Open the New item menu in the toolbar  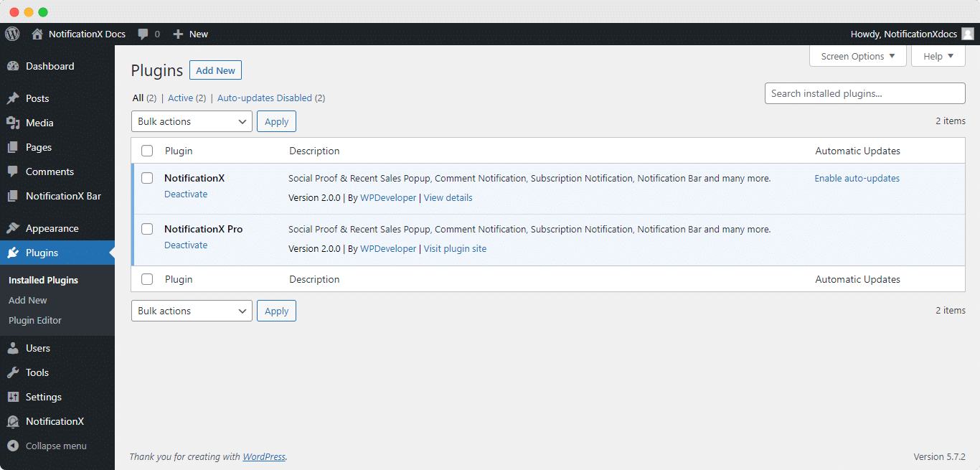tap(190, 34)
